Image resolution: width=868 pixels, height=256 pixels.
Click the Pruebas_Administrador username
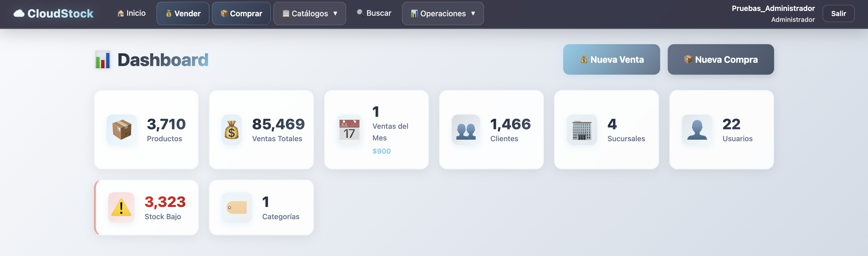click(x=773, y=8)
